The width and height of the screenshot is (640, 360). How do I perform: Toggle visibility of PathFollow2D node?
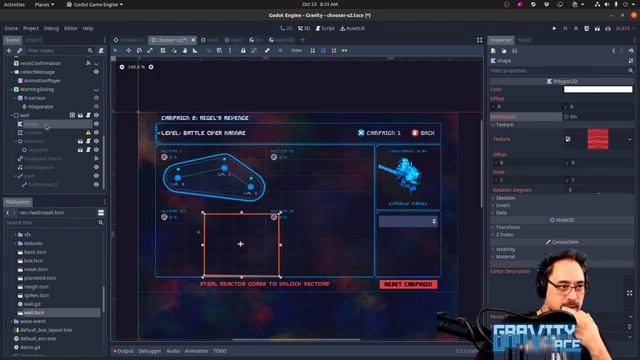(x=96, y=184)
